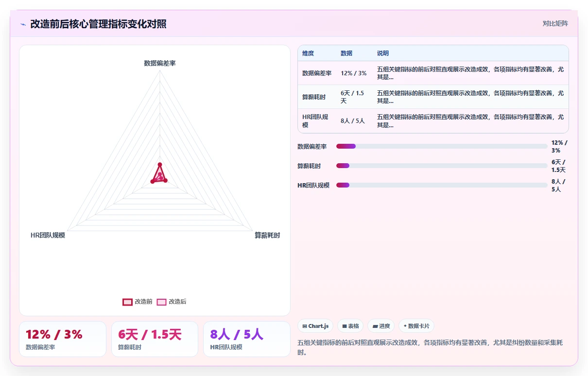Viewport: 588px width, 376px height.
Task: Click the 8人 / 5人 table value
Action: [x=353, y=121]
